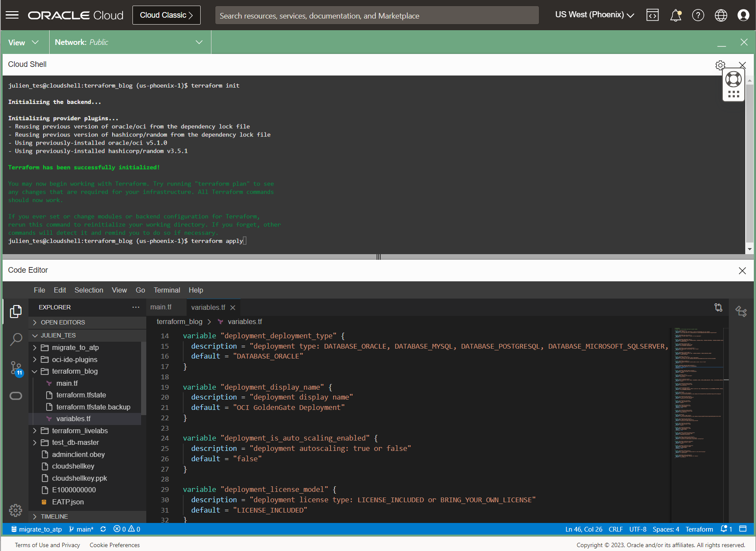Expand the migrate_to_atp folder
The width and height of the screenshot is (756, 551).
click(35, 347)
